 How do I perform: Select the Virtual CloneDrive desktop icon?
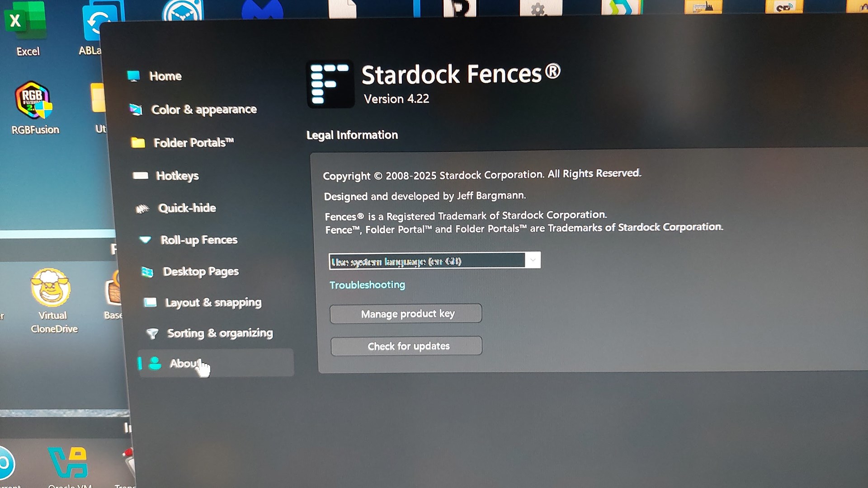point(51,288)
